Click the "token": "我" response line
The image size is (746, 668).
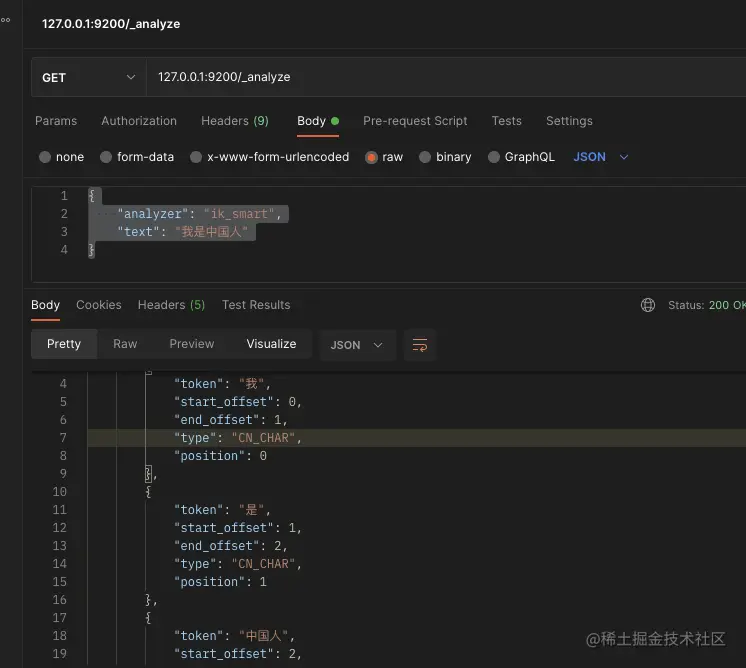(222, 384)
